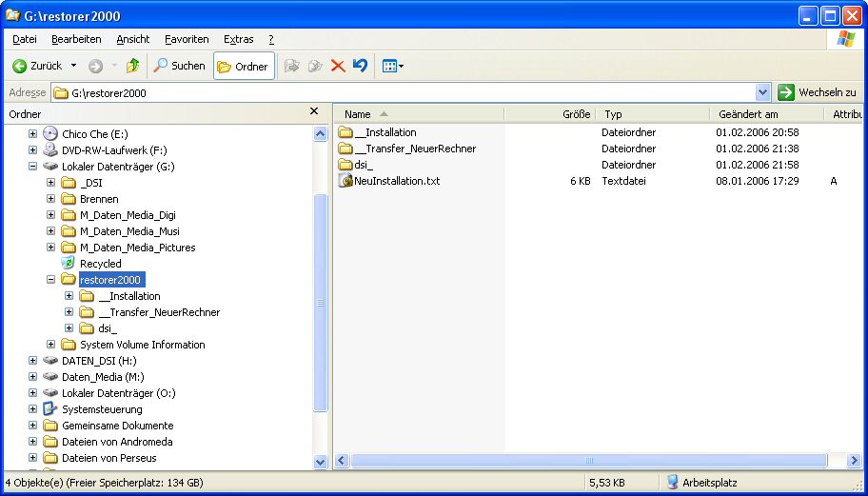Select NeuInstallation.txt file icon
Viewport: 868px width, 496px height.
coord(345,181)
